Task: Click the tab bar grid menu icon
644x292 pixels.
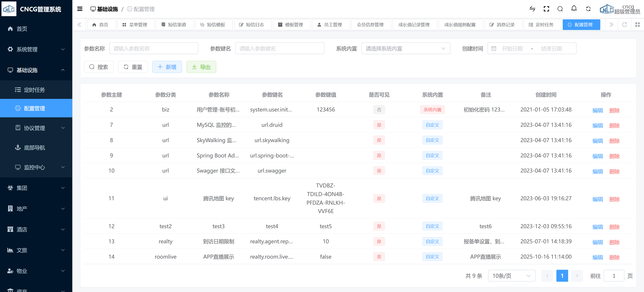Action: tap(637, 25)
